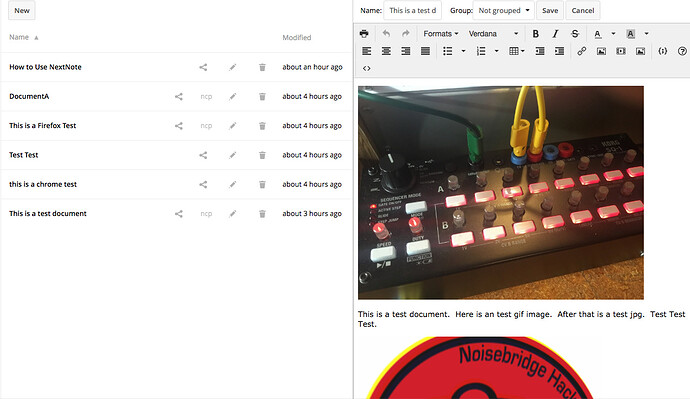Insert a link with the chain icon
Screen dimensions: 690x399
(x=581, y=51)
